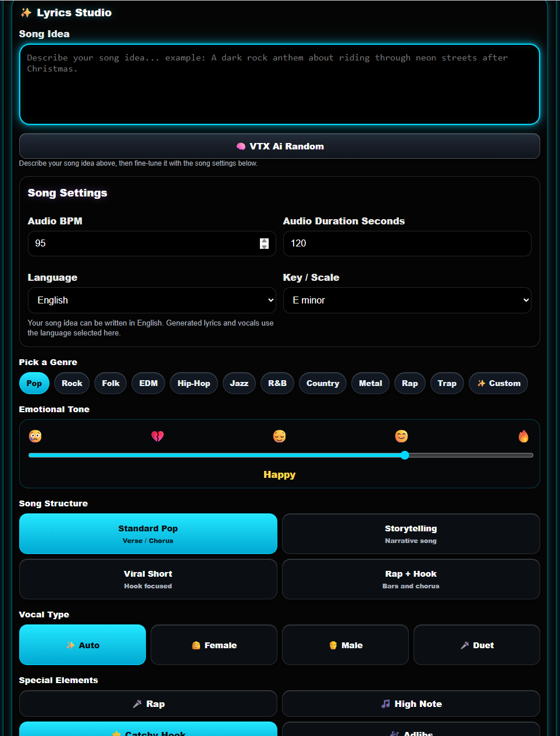
Task: Select the broken heart emoji tone
Action: tap(158, 436)
